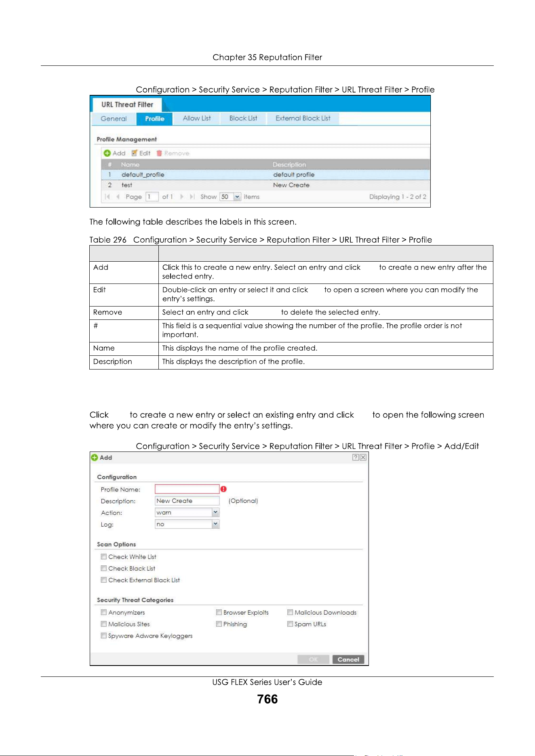Click the Description field containing New Create
Viewport: 535px width, 756px height.
187,501
